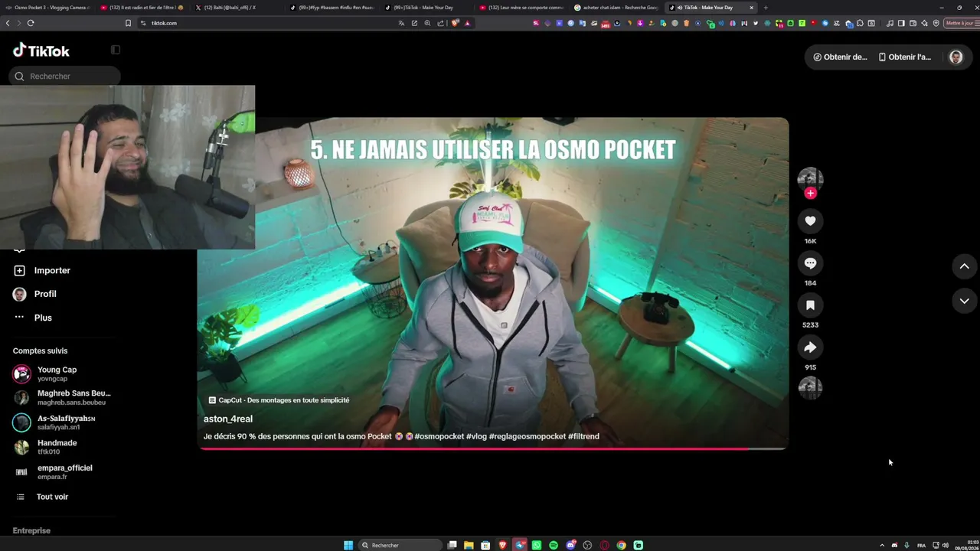Focus the TikTok Rechercher search field
This screenshot has height=551, width=980.
(65, 76)
